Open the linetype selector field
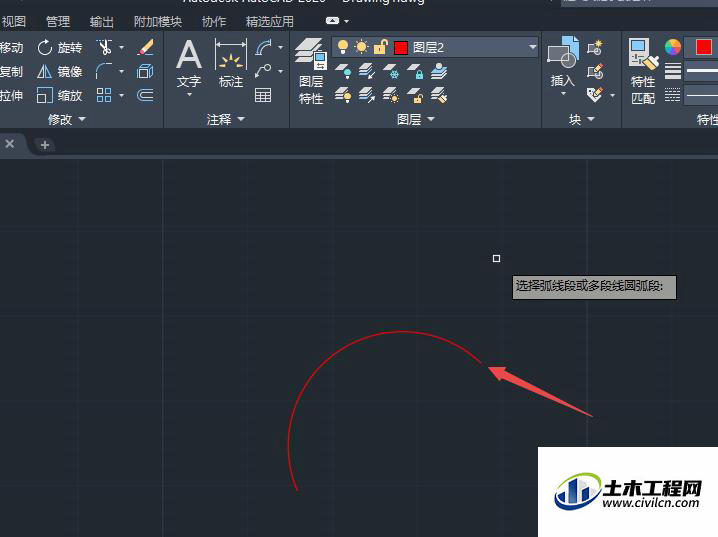Image resolution: width=718 pixels, height=537 pixels. [701, 95]
